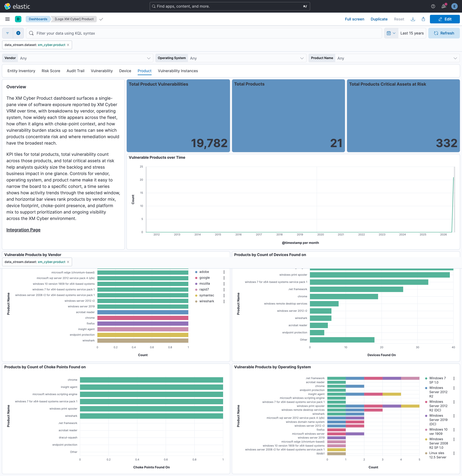Screen dimensions: 462x476
Task: Open legend options for adobe
Action: click(x=224, y=272)
